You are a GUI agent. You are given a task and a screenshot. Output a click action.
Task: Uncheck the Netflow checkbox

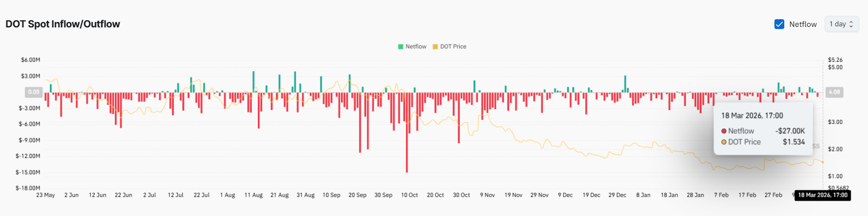tap(779, 24)
